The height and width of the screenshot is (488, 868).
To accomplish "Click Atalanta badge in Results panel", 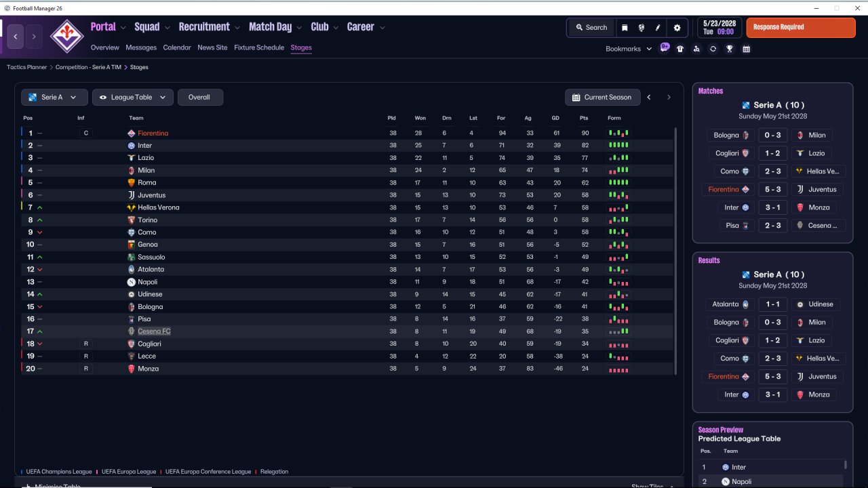I will (745, 304).
